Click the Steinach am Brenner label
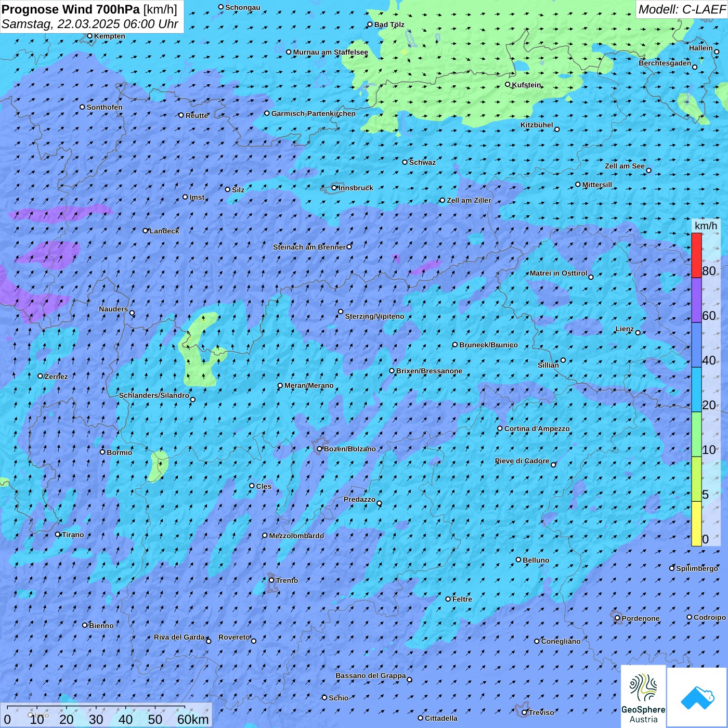This screenshot has width=728, height=728. click(309, 247)
